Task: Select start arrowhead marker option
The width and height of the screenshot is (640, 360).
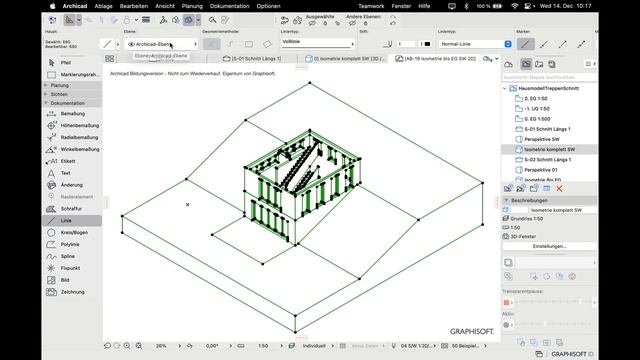Action: point(544,44)
